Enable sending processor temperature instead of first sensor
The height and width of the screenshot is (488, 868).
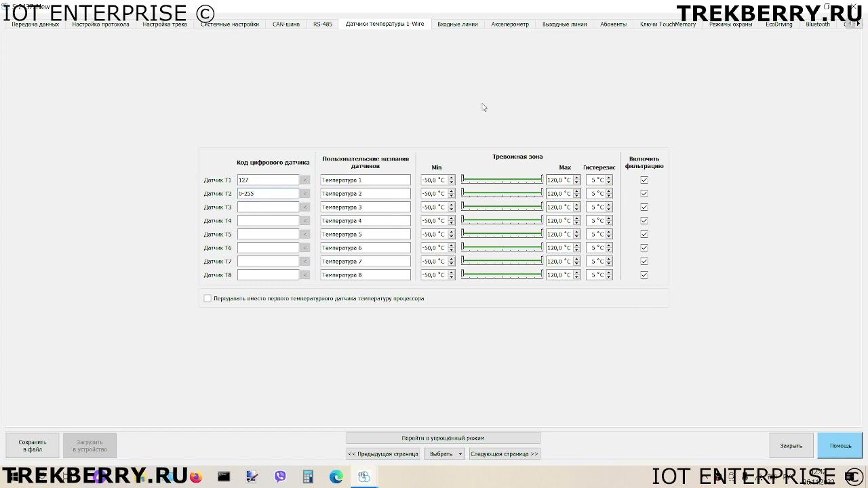(208, 298)
